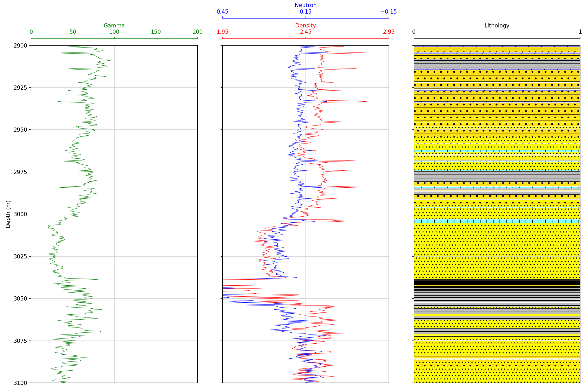Click the Lithology scale value 1
The image size is (588, 392).
tap(580, 32)
